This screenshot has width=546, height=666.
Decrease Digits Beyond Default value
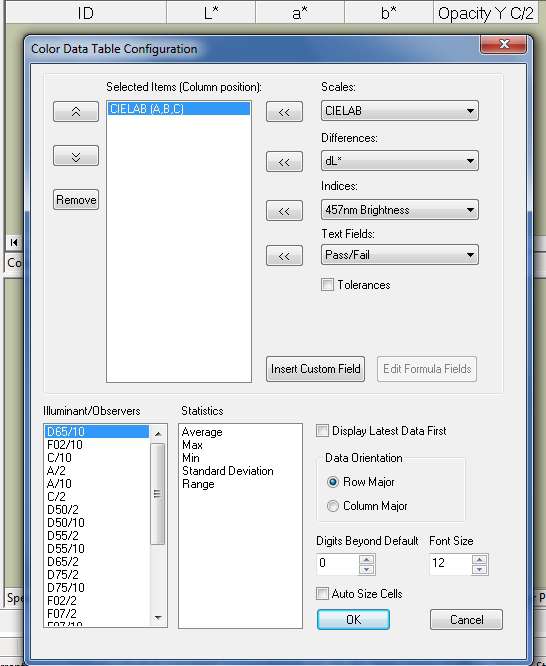[367, 570]
